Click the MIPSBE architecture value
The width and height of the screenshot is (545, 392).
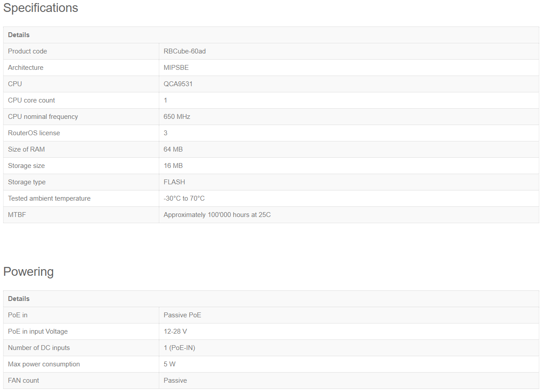click(x=176, y=68)
